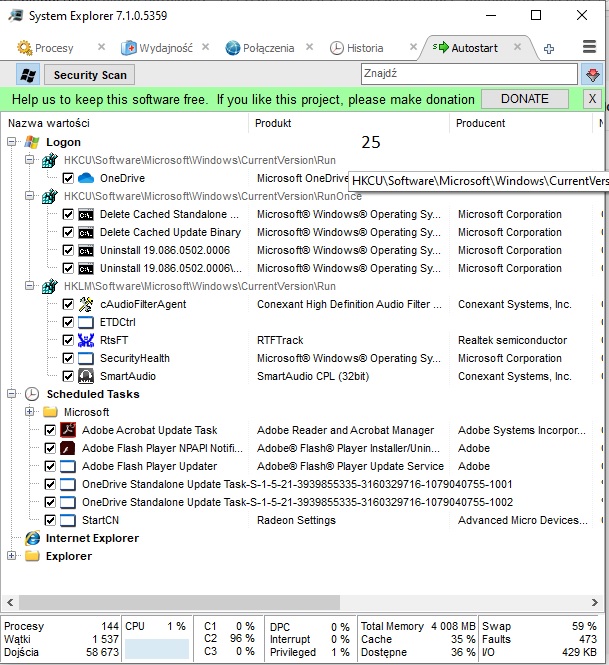Collapse the HKLM Run key node
609x665 pixels.
29,286
